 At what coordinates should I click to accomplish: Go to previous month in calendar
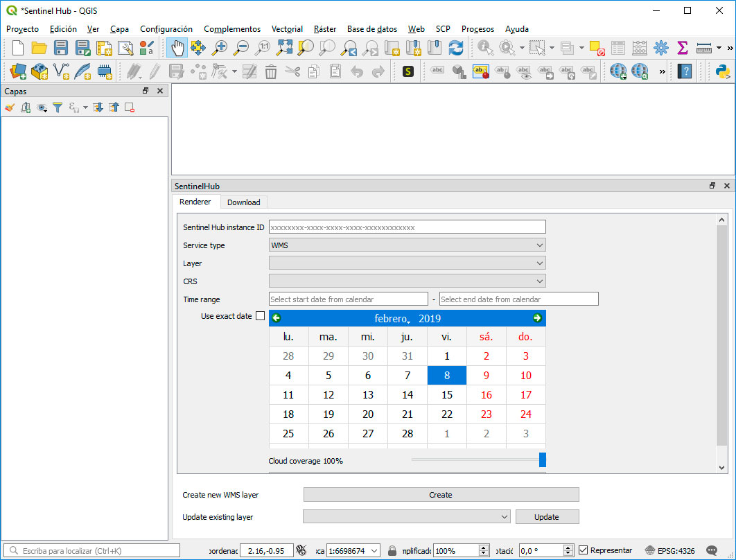point(277,318)
